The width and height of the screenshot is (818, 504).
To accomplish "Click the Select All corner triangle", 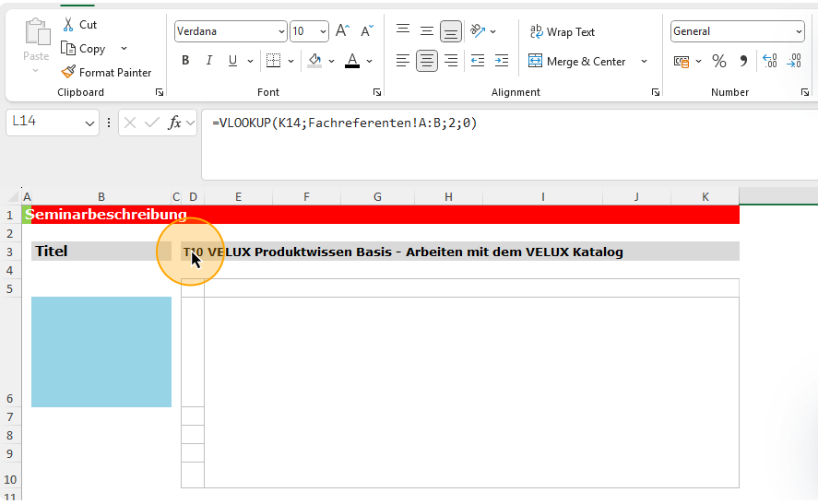I will coord(13,197).
